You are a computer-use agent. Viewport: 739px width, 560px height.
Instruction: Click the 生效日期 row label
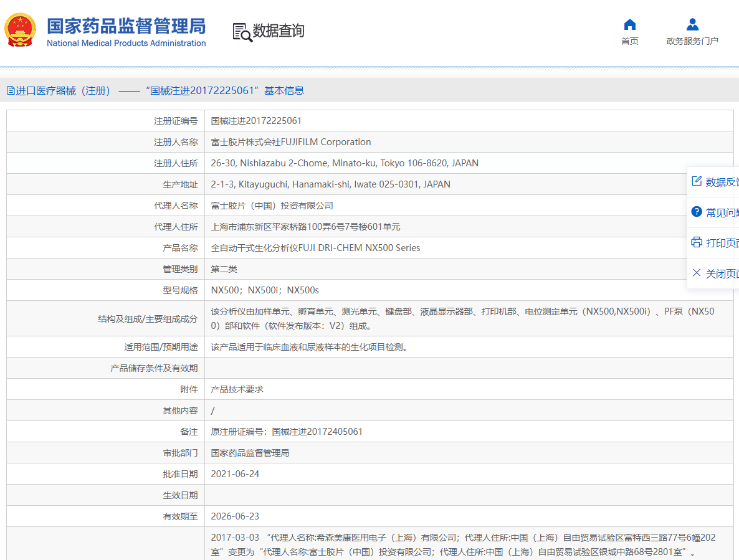click(180, 495)
